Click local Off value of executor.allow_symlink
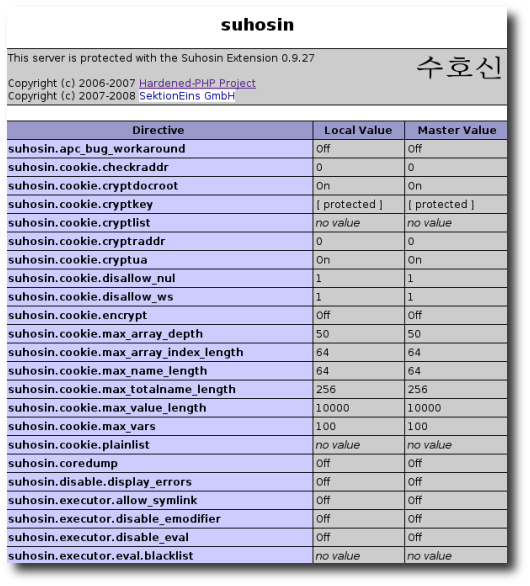The image size is (530, 586). click(323, 500)
